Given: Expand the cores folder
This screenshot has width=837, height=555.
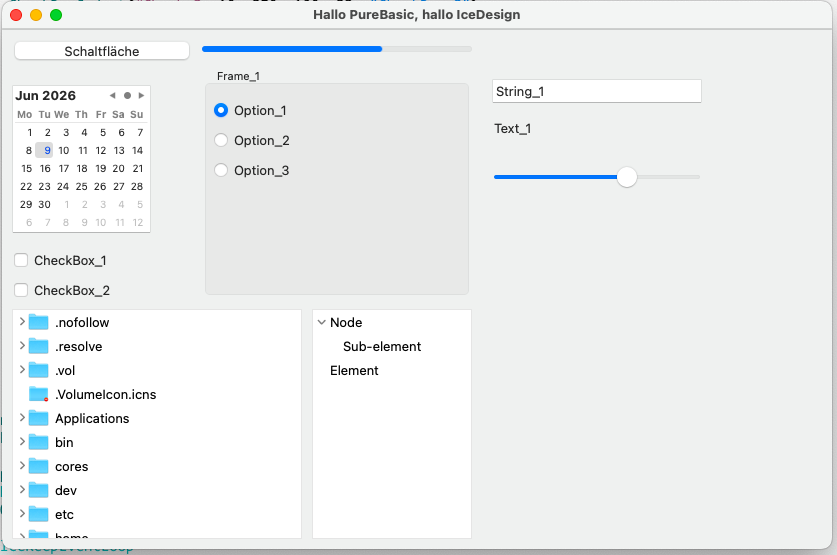Looking at the screenshot, I should [22, 466].
